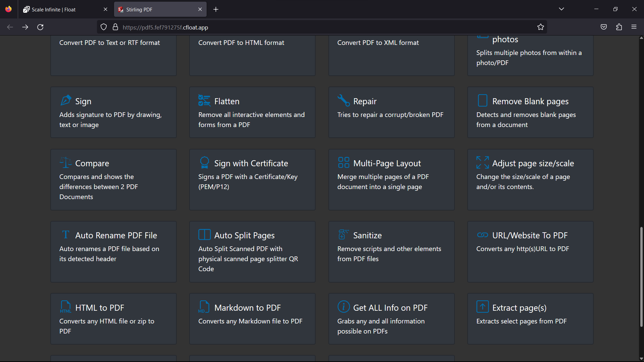Screen dimensions: 644x362
Task: Open the Sign tool title
Action: coord(83,101)
